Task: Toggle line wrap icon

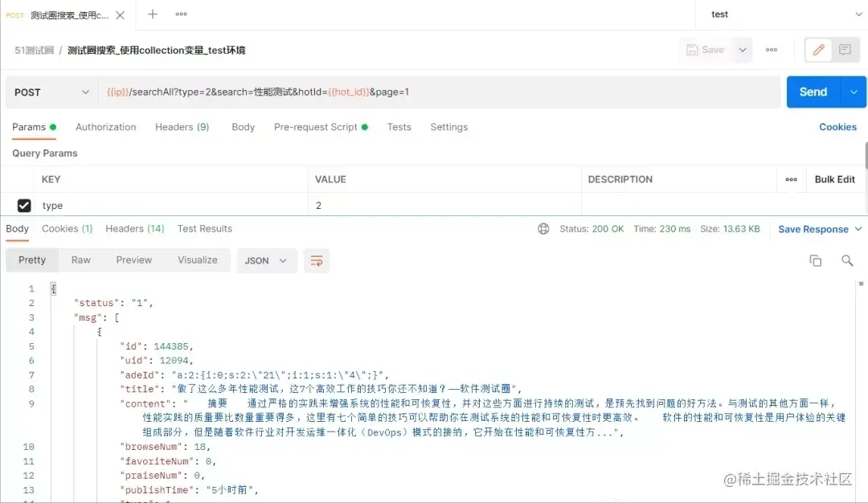Action: [317, 260]
